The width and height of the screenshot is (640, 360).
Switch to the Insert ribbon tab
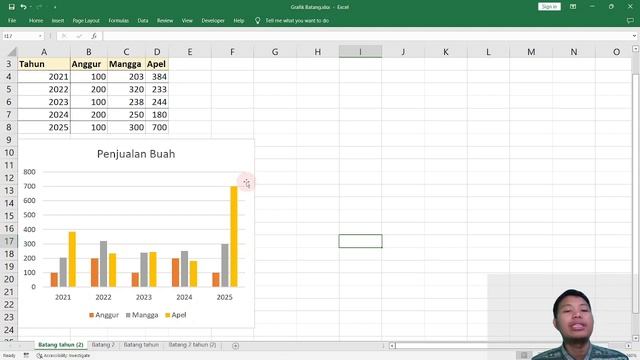(58, 20)
